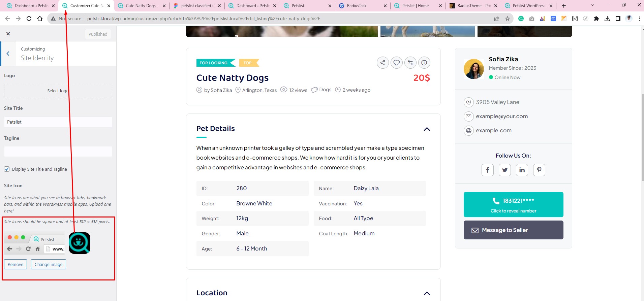Open seller's Twitter profile icon

pos(505,170)
